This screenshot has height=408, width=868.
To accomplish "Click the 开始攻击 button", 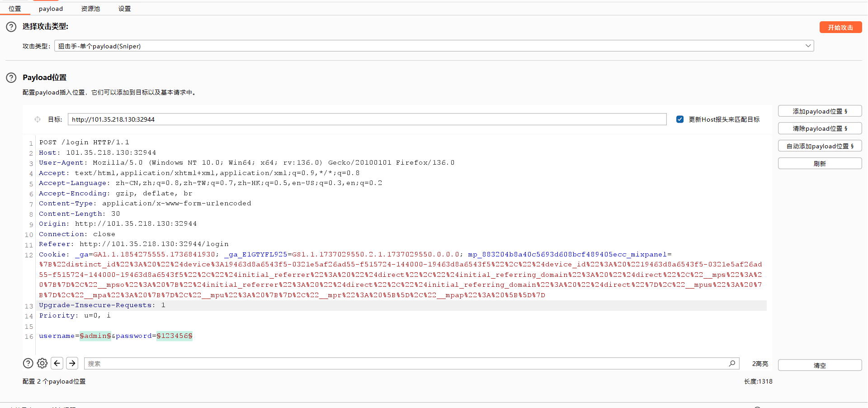I will pos(840,28).
